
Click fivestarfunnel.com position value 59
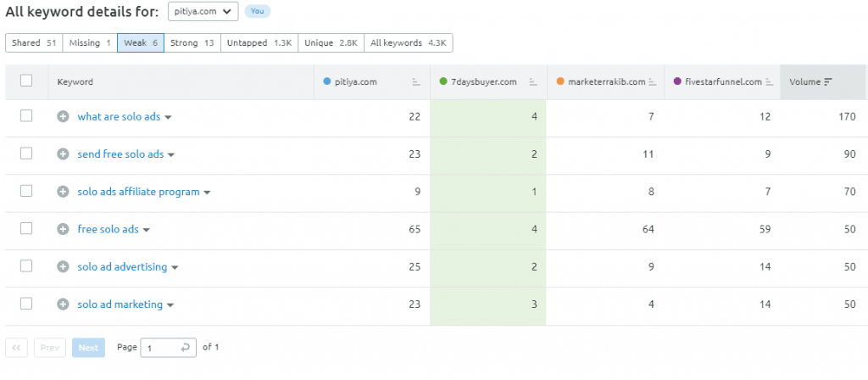pyautogui.click(x=765, y=229)
